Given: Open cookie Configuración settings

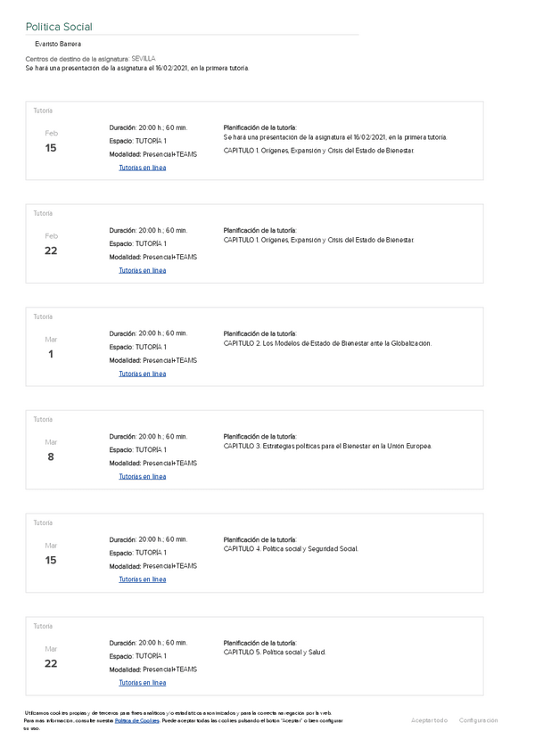Looking at the screenshot, I should click(479, 720).
